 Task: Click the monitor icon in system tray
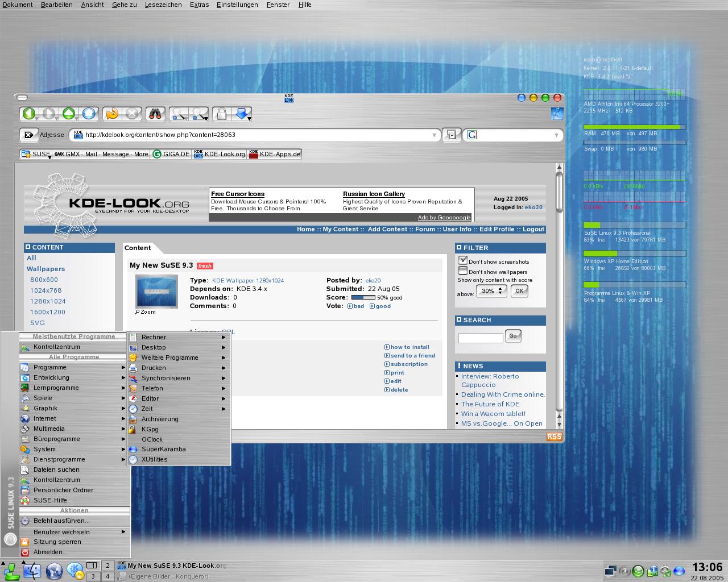[611, 571]
